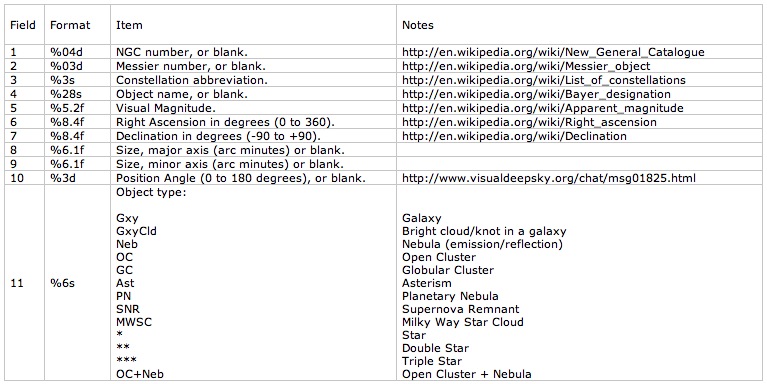767x384 pixels.
Task: Select the Format column header
Action: coord(70,24)
